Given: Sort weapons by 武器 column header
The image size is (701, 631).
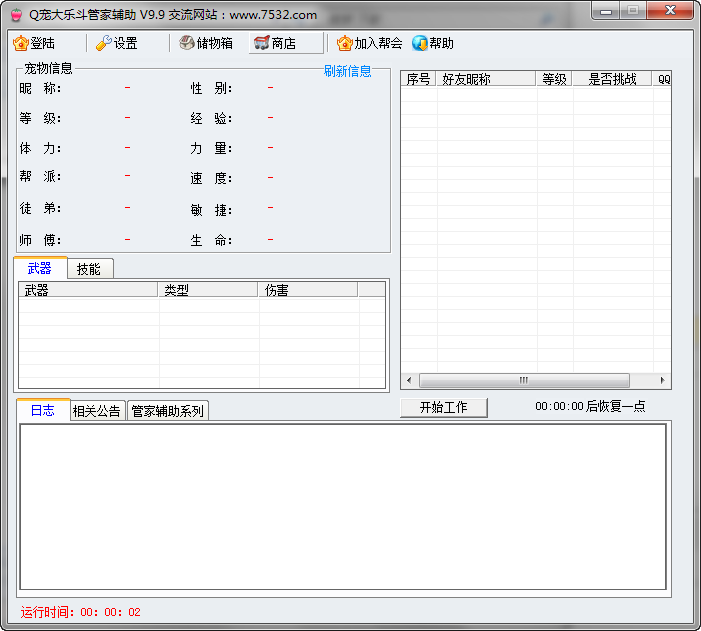Looking at the screenshot, I should tap(88, 290).
